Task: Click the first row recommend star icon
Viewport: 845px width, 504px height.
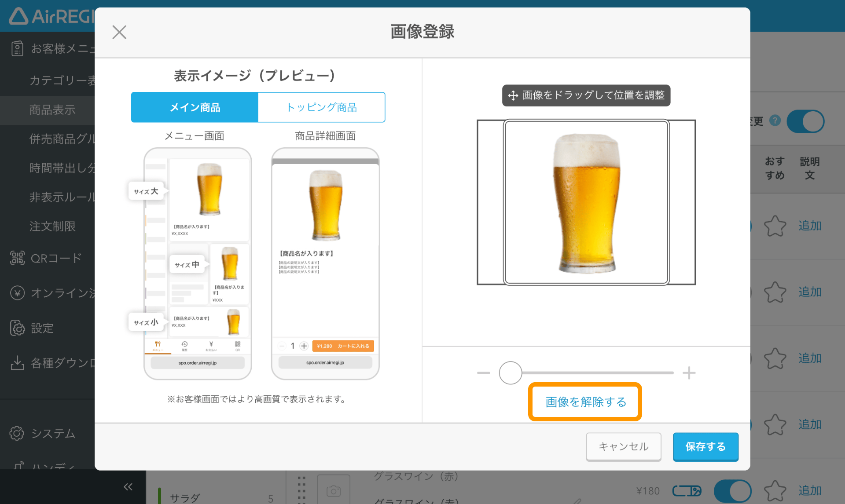Action: [775, 226]
